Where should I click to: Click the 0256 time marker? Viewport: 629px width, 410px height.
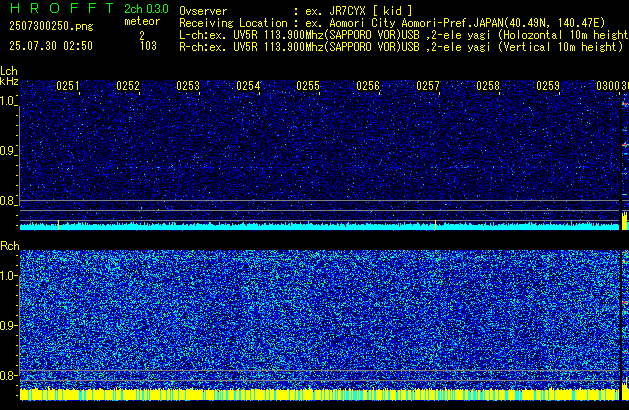pos(368,86)
